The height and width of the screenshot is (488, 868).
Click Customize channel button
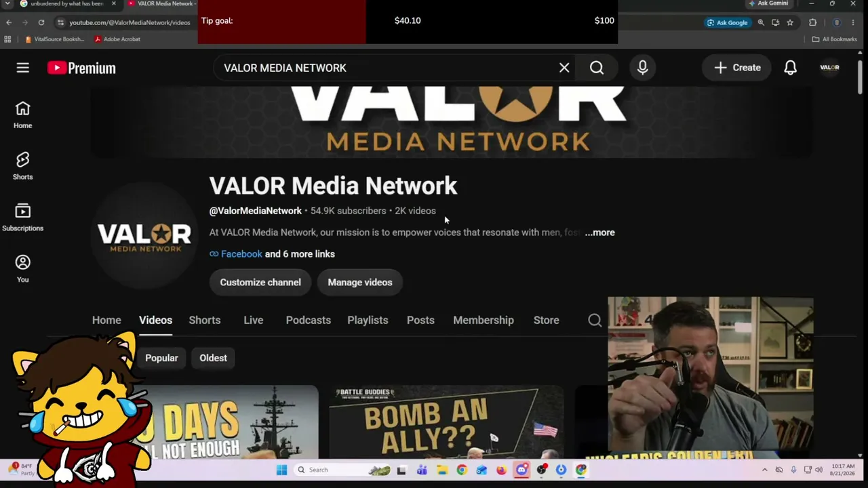pos(260,283)
